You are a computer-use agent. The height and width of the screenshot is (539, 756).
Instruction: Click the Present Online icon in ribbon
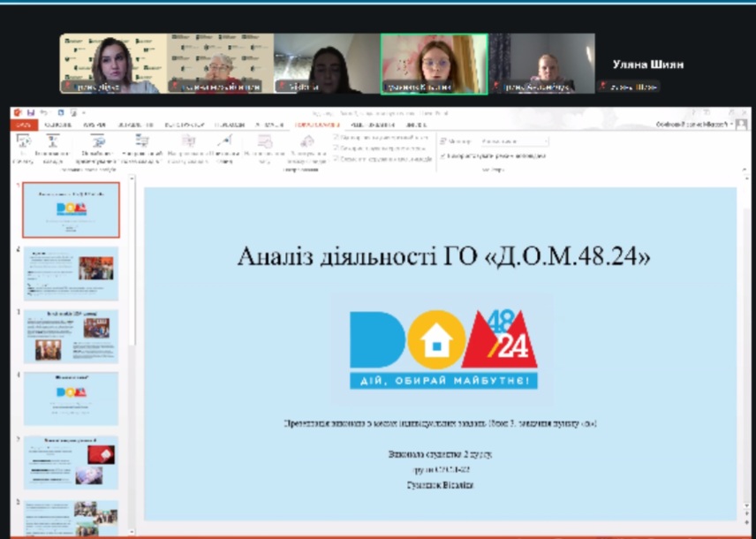pos(97,140)
